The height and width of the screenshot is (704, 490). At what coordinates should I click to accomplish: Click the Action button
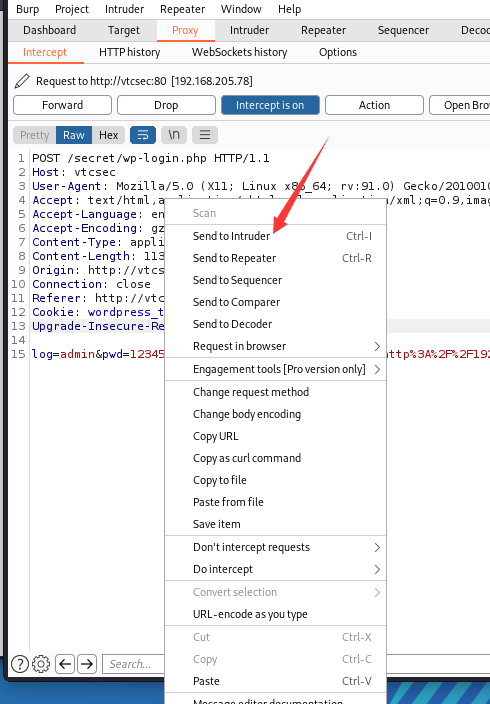[374, 105]
